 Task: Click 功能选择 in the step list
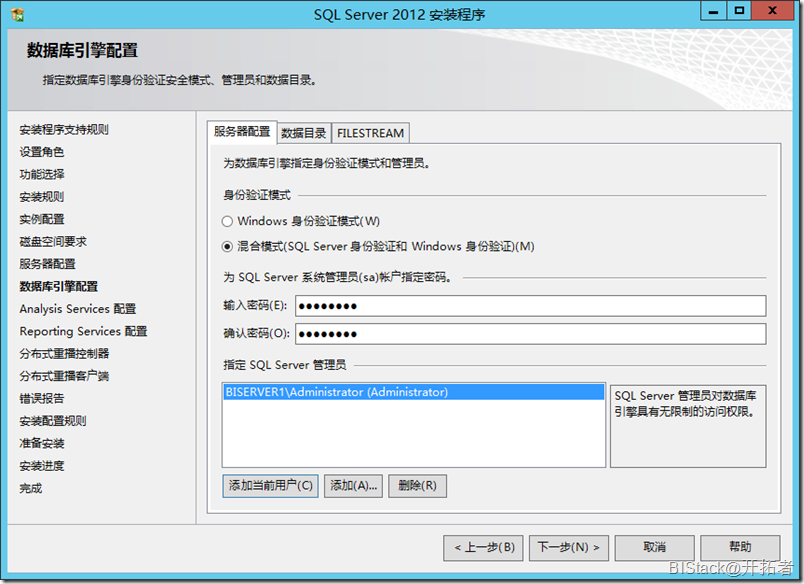point(42,174)
